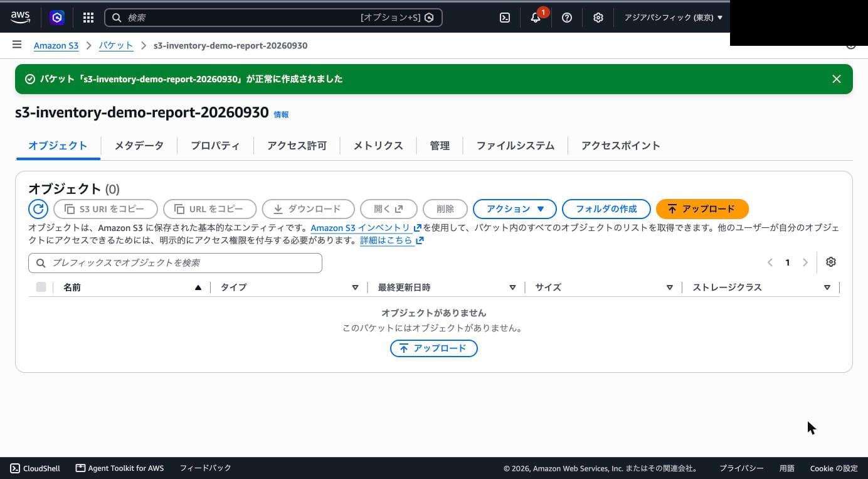
Task: Switch to the プロパティ tab
Action: pos(215,146)
